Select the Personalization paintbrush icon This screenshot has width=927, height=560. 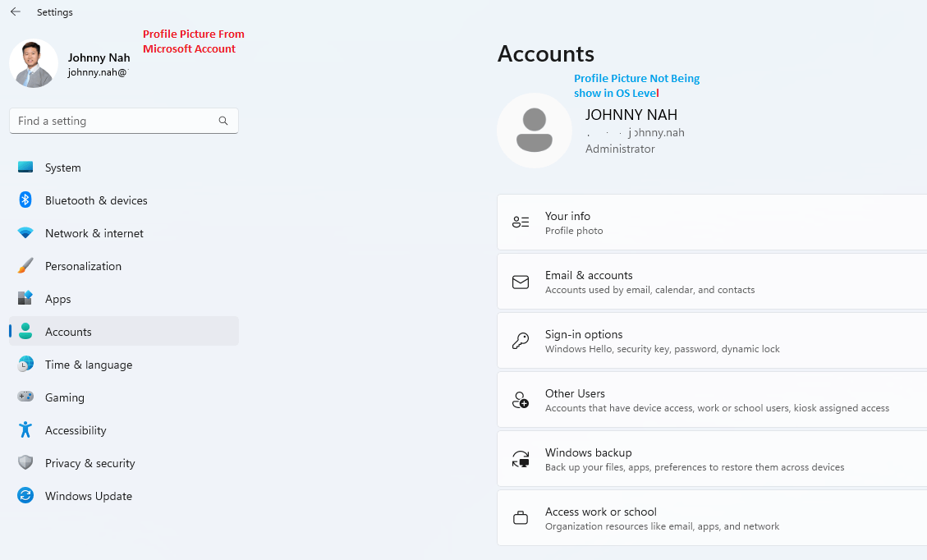[x=25, y=266]
